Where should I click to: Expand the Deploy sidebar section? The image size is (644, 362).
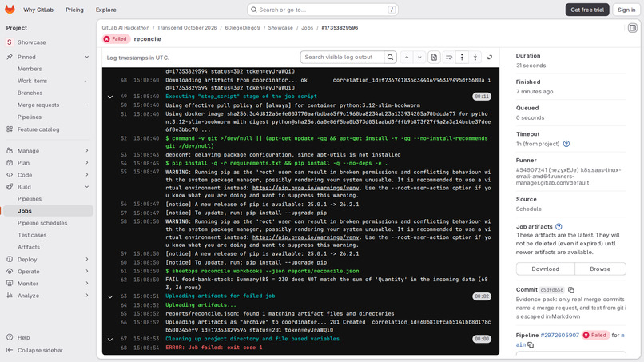pyautogui.click(x=47, y=259)
